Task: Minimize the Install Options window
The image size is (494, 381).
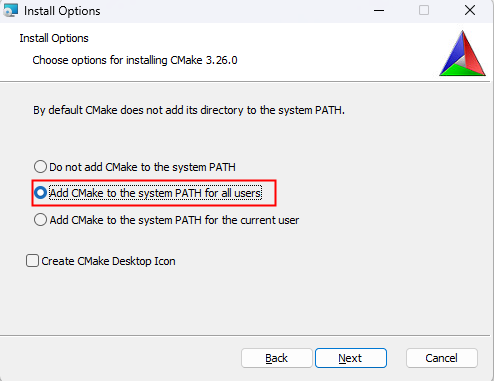Action: tap(379, 10)
